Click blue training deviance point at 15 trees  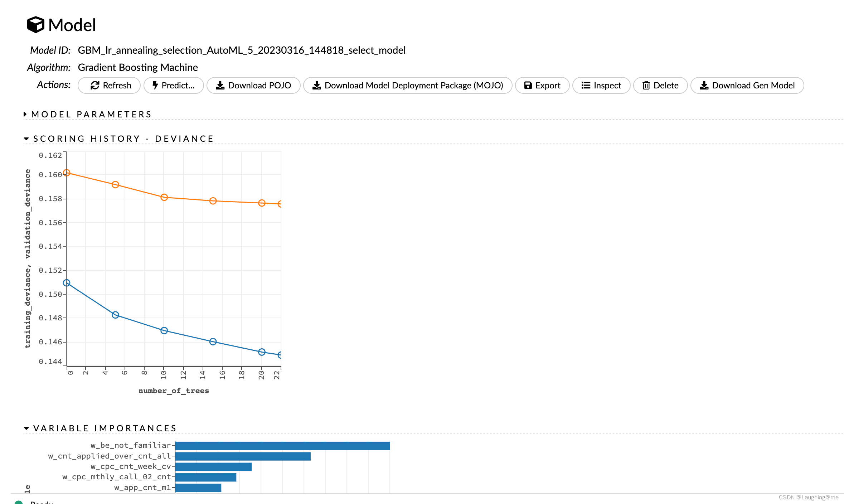[x=213, y=341]
